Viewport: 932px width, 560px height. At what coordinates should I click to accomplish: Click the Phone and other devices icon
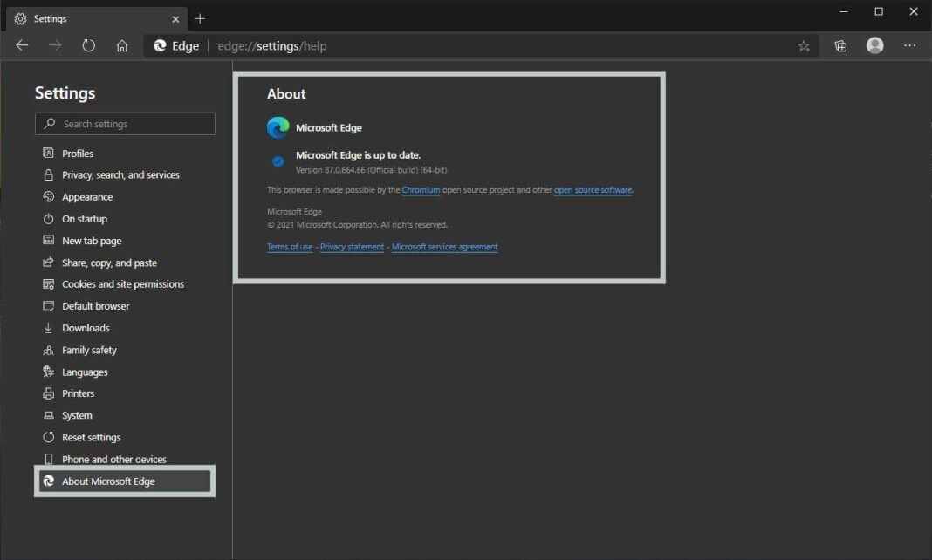click(x=48, y=459)
